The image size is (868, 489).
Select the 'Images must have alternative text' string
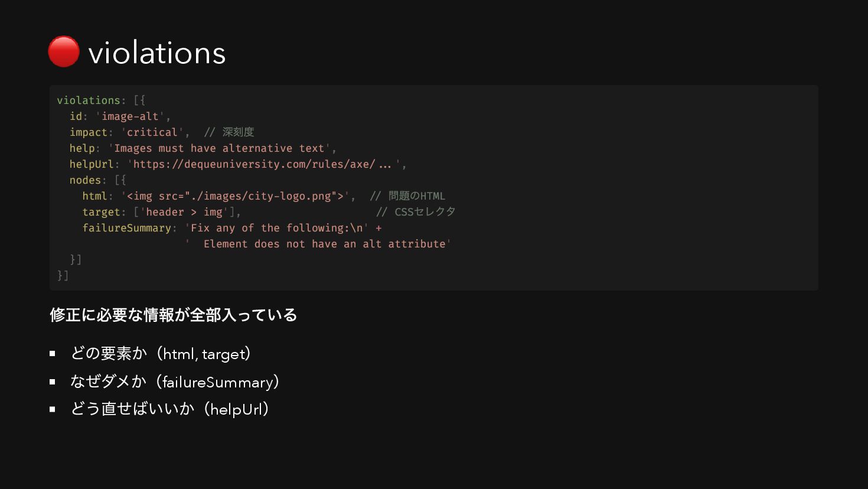click(x=221, y=148)
